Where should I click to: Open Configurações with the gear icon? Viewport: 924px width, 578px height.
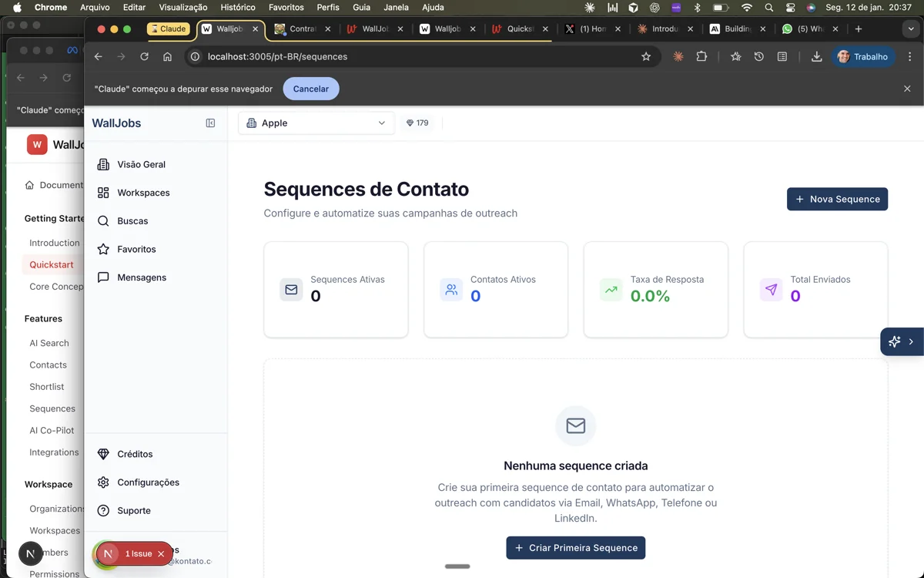pos(102,482)
